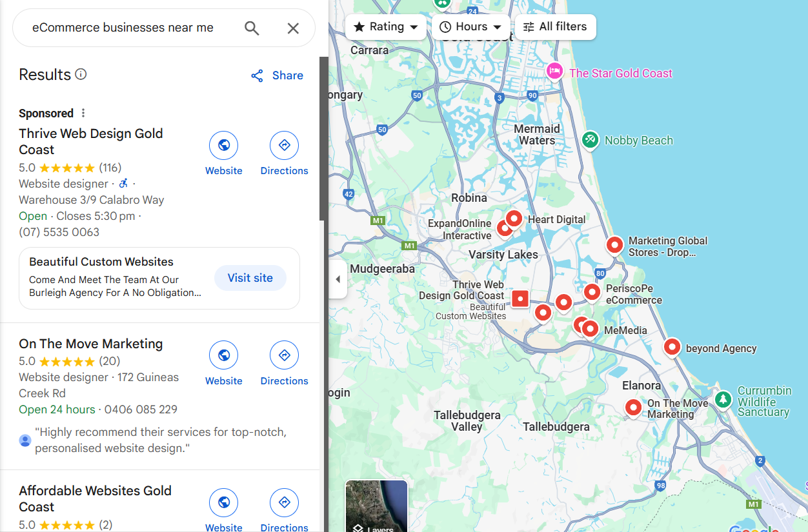This screenshot has width=808, height=532.
Task: Click the results list scrollbar
Action: pyautogui.click(x=324, y=139)
